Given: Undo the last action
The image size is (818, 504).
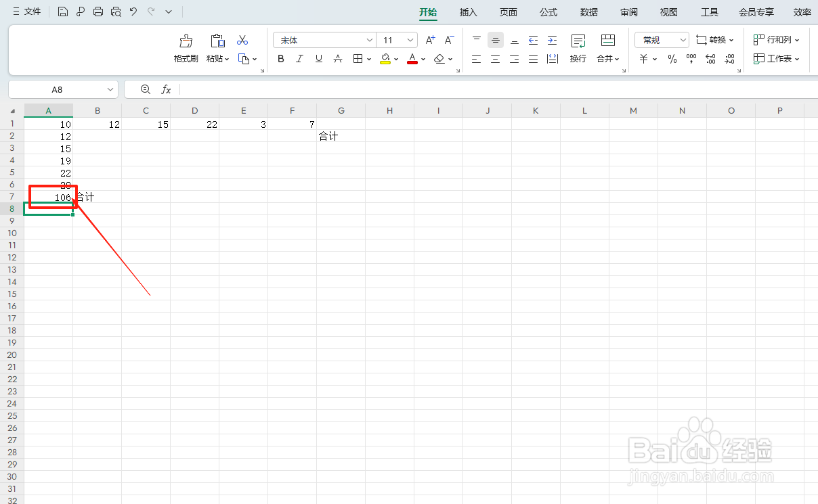Looking at the screenshot, I should click(133, 12).
